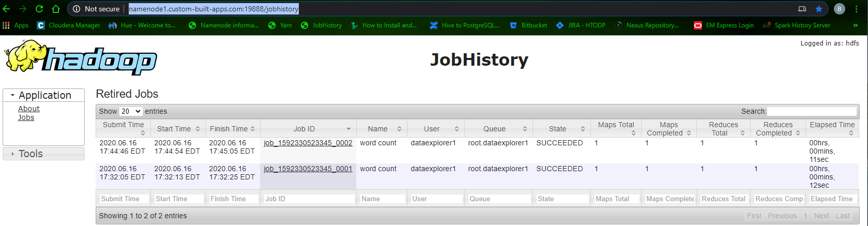Open the browser home page icon

(x=56, y=9)
